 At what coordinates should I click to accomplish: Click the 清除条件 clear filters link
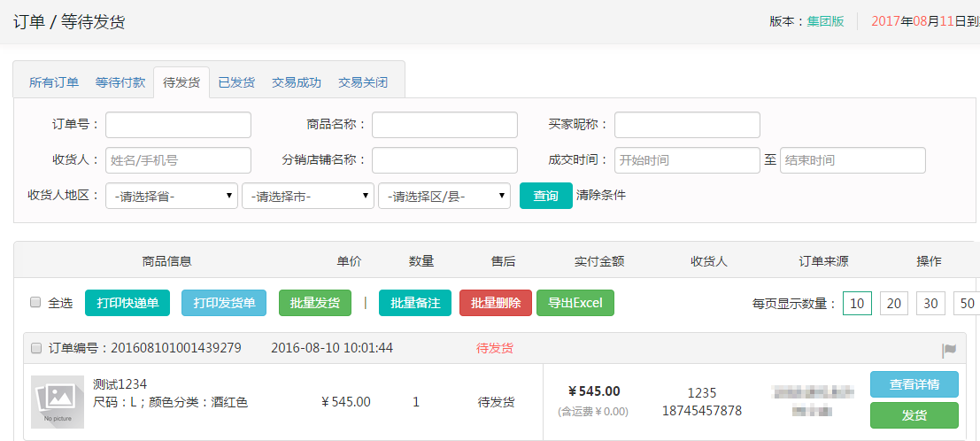pyautogui.click(x=601, y=195)
